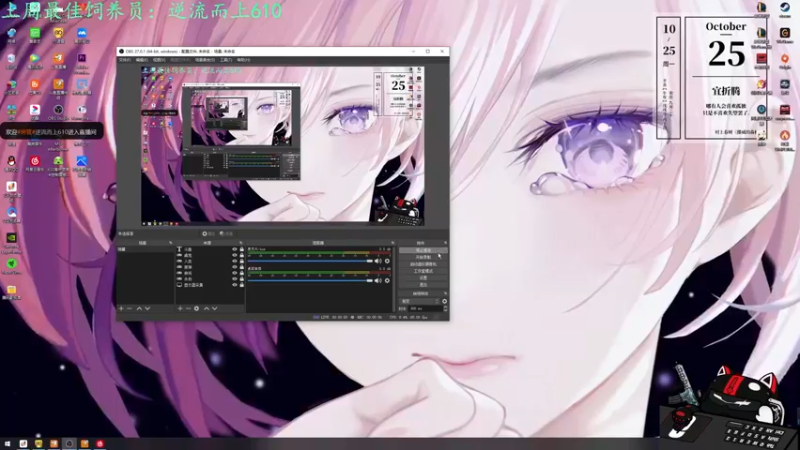Toggle lock of the second source row
This screenshot has height=450, width=800.
tap(241, 255)
